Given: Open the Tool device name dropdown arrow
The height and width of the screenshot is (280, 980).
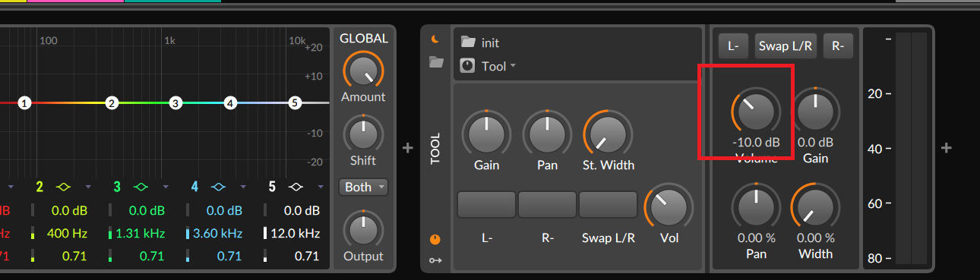Looking at the screenshot, I should pos(513,66).
